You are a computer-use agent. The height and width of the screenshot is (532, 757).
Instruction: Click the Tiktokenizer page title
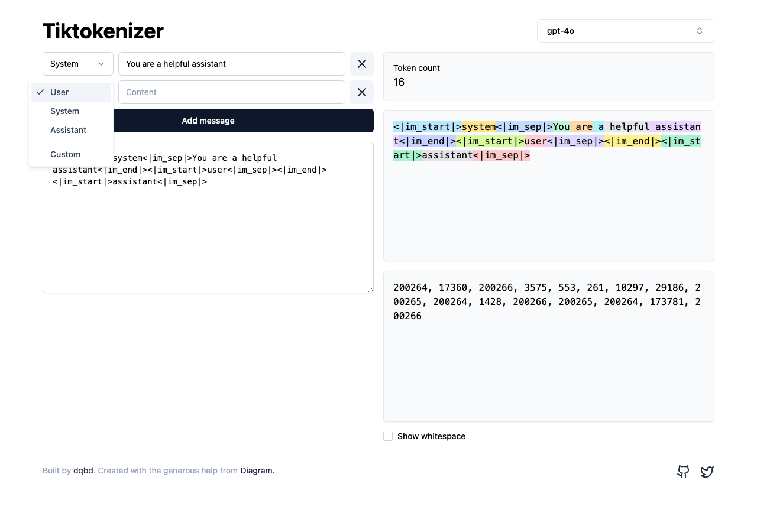pyautogui.click(x=103, y=31)
